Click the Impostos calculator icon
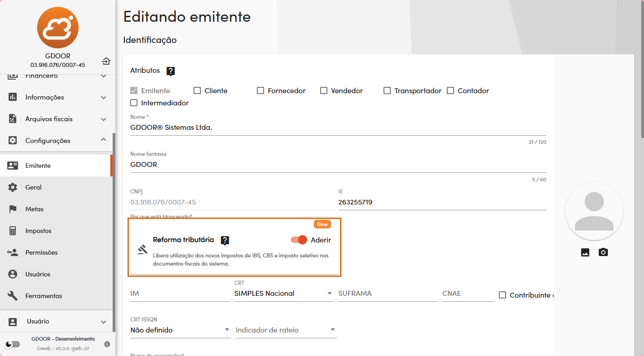Image resolution: width=644 pixels, height=356 pixels. pos(13,231)
